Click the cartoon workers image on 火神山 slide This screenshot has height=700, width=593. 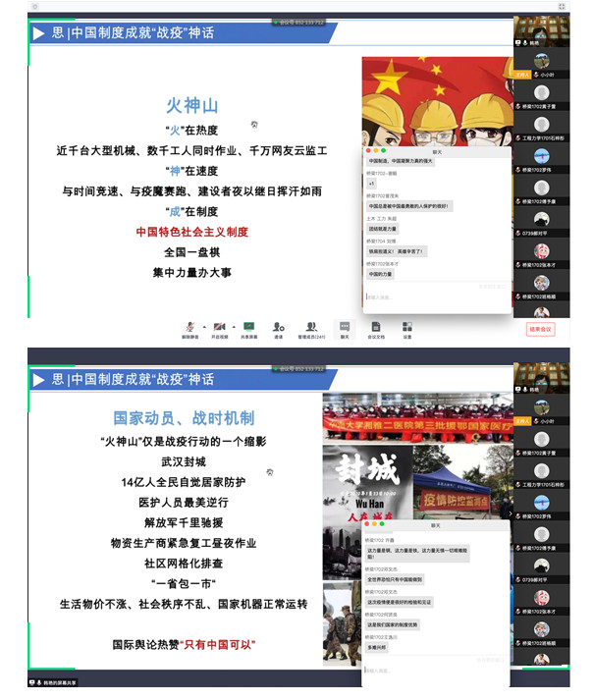[x=436, y=101]
